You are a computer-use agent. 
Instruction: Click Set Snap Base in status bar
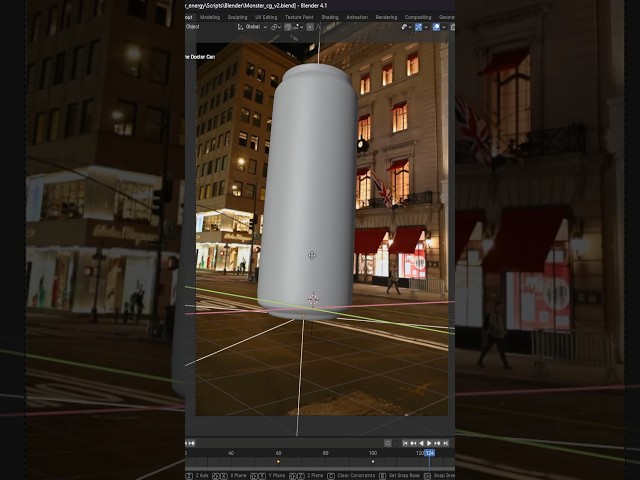click(x=404, y=476)
